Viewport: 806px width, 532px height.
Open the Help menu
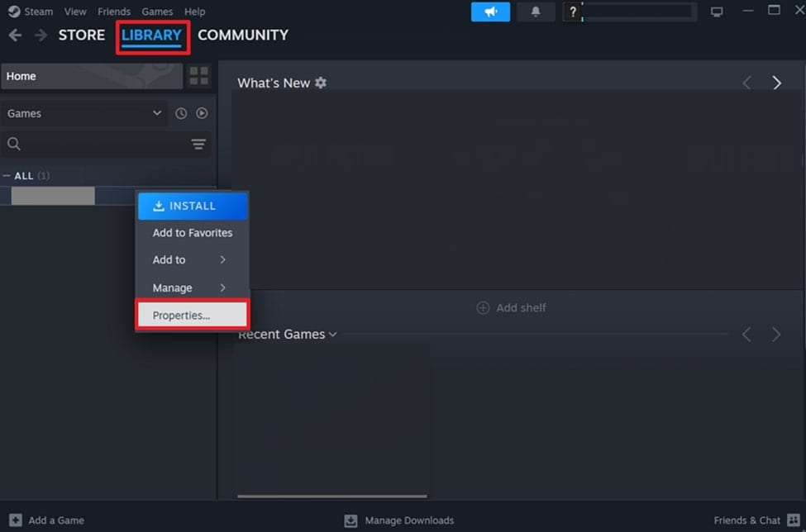[x=195, y=12]
